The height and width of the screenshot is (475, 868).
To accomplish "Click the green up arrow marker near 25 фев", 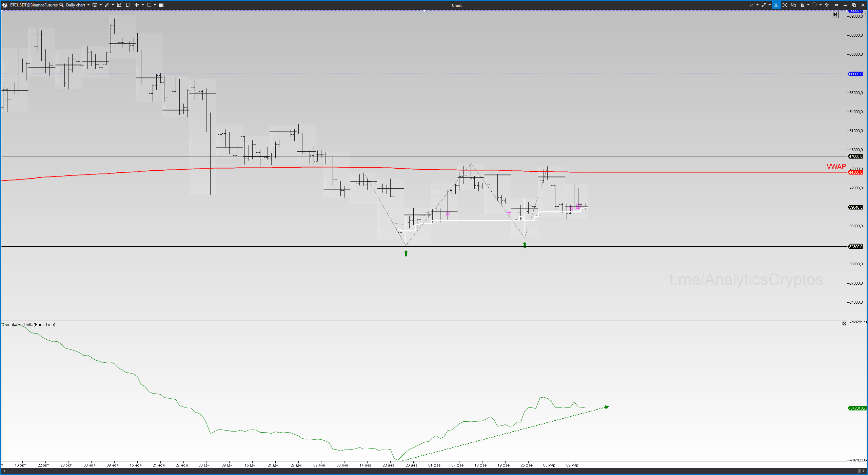I will click(525, 245).
